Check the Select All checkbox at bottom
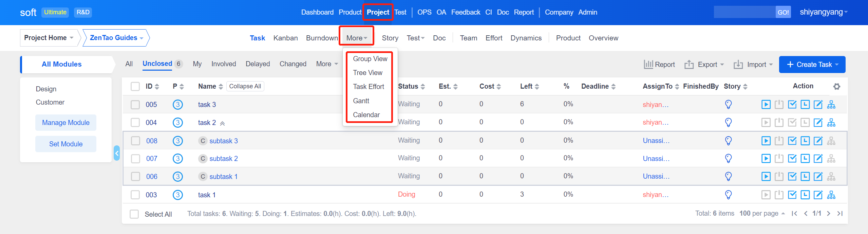This screenshot has width=868, height=234. [x=134, y=214]
